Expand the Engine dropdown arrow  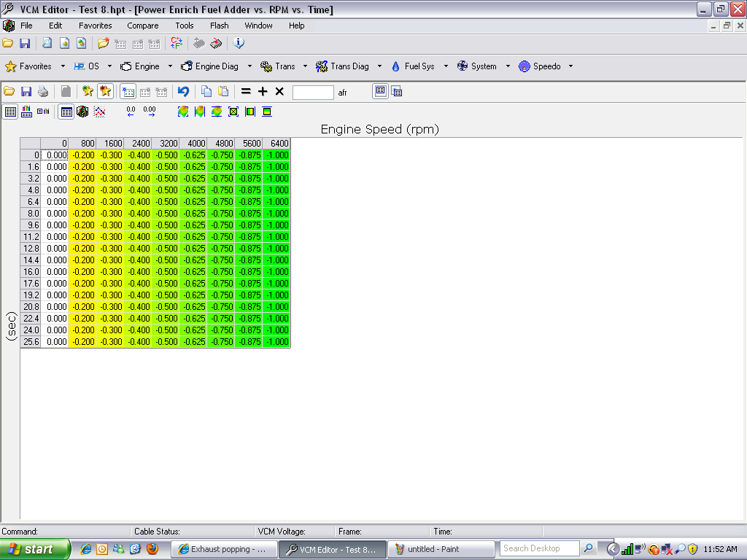coord(170,66)
